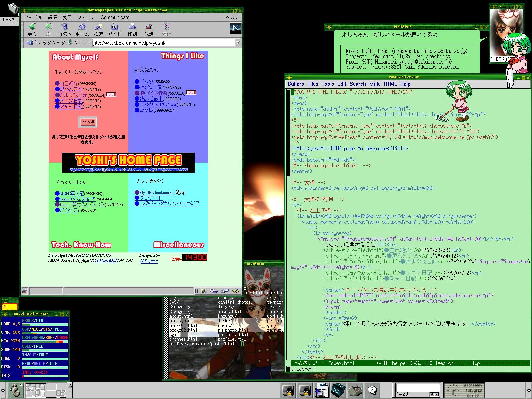Click profile.html in the moeterm listing
532x399 pixels.
pos(232,339)
